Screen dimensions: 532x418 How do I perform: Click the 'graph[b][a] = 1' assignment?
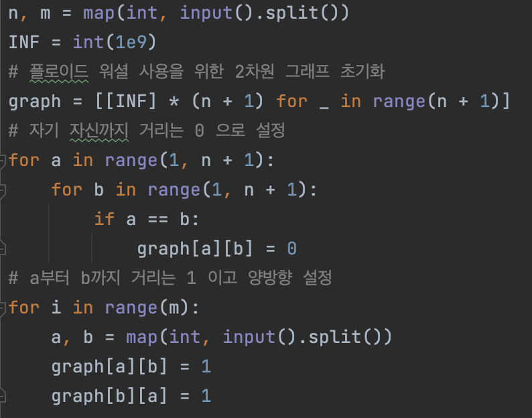[131, 397]
